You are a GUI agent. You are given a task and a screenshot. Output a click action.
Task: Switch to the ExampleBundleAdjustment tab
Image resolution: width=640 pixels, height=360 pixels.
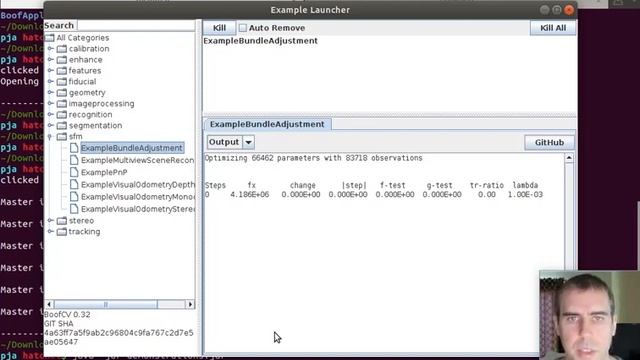tap(267, 124)
